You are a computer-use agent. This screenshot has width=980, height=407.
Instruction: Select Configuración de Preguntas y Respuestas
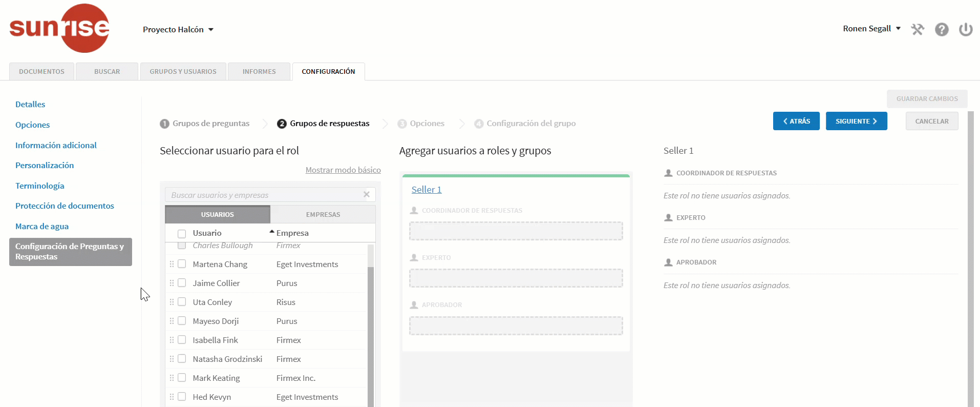tap(71, 252)
